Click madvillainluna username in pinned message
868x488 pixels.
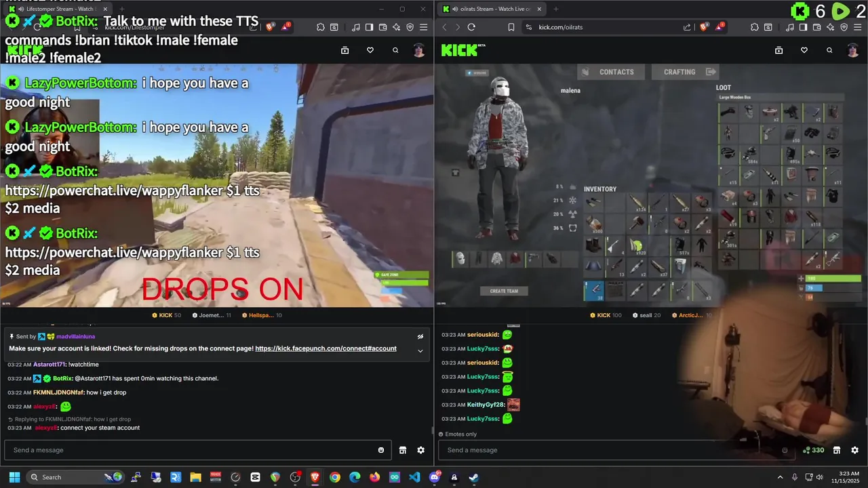[x=75, y=336]
